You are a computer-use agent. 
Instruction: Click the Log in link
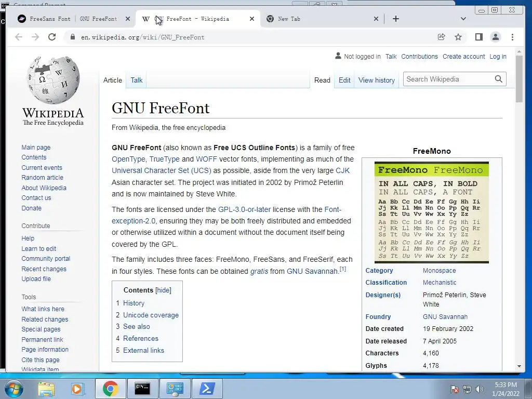click(x=498, y=57)
